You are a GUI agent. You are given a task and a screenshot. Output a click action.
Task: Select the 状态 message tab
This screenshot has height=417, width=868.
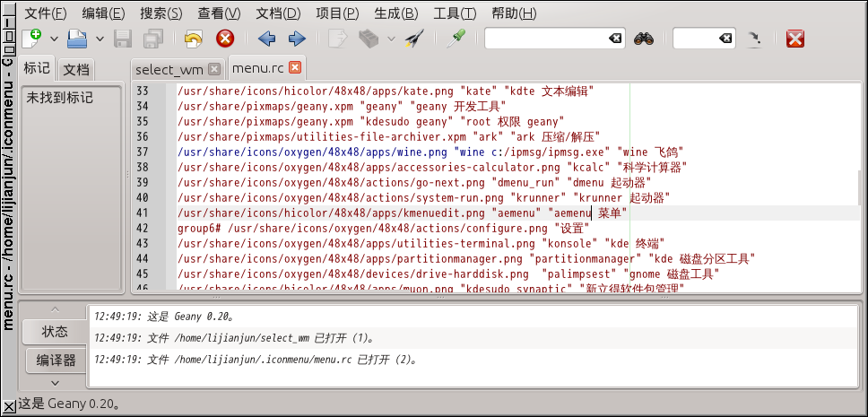(x=55, y=332)
